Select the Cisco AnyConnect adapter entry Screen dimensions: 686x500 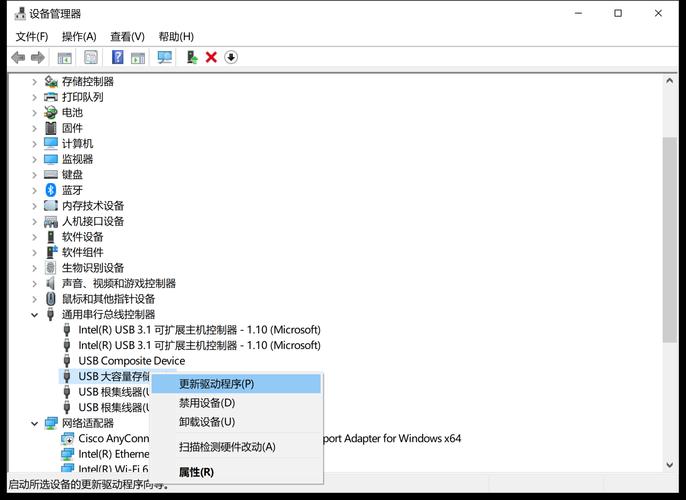click(x=113, y=438)
